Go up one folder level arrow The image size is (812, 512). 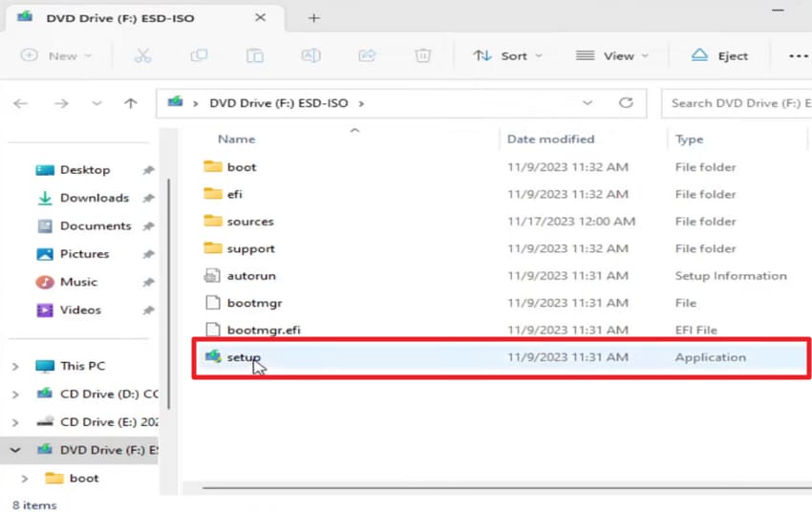131,103
